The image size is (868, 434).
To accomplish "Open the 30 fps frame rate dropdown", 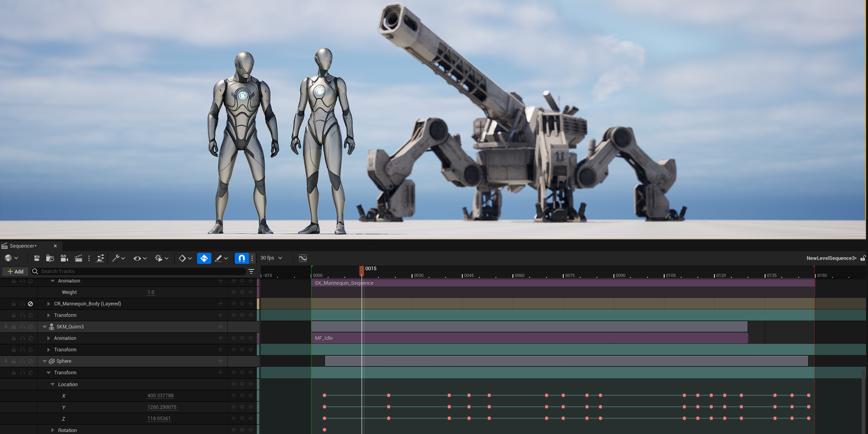I will 271,258.
